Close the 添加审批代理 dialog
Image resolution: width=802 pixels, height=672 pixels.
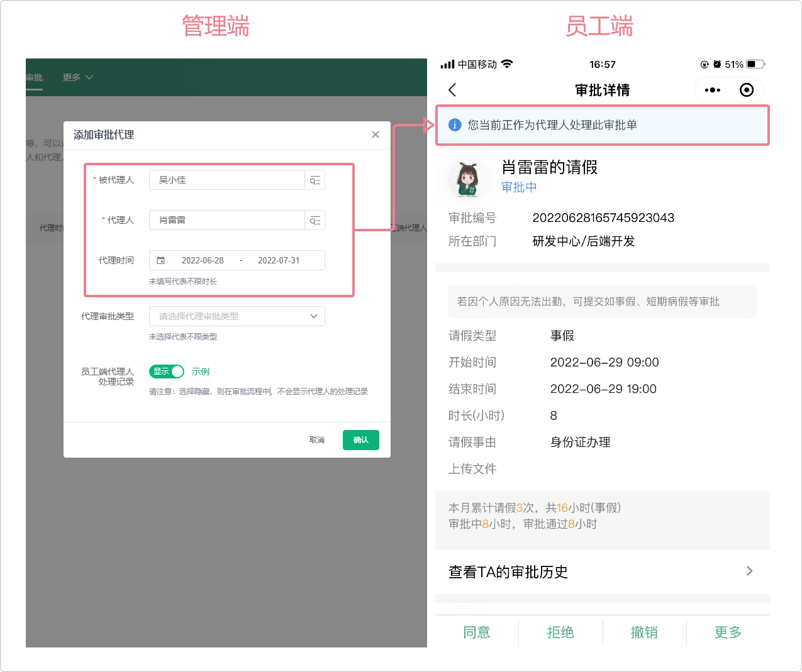point(376,135)
